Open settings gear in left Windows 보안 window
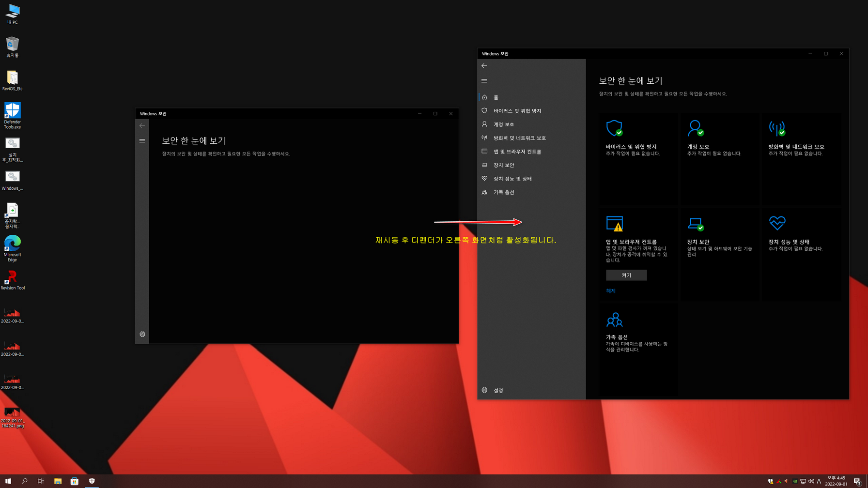The width and height of the screenshot is (868, 488). tap(142, 334)
